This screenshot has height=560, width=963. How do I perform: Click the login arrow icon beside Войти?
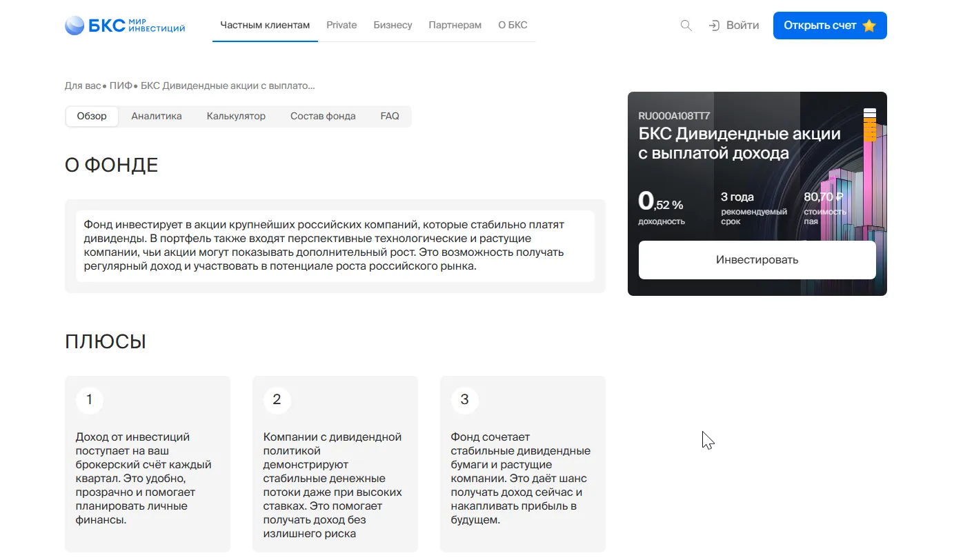(x=714, y=26)
